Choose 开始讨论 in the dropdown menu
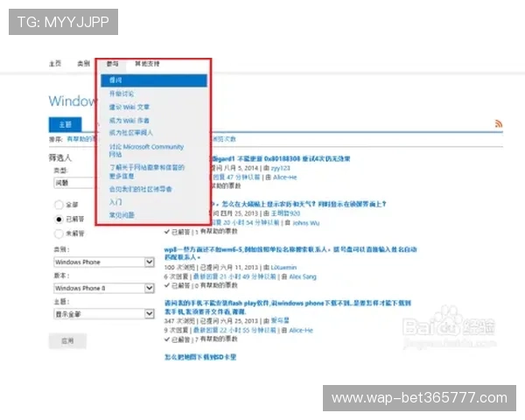 [122, 94]
